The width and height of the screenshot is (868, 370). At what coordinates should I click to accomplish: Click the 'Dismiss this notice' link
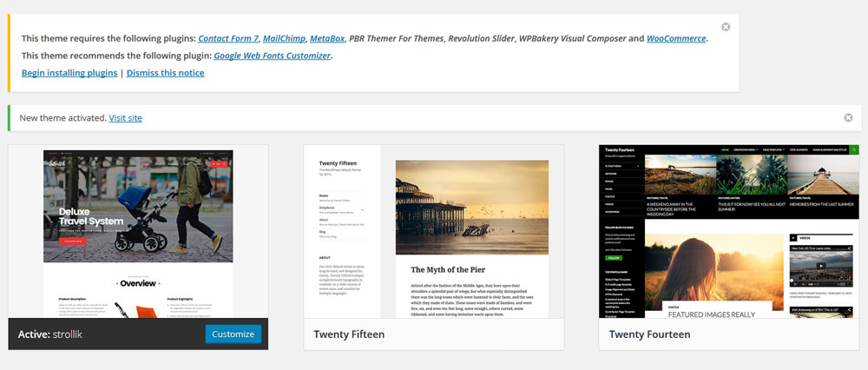click(x=165, y=73)
